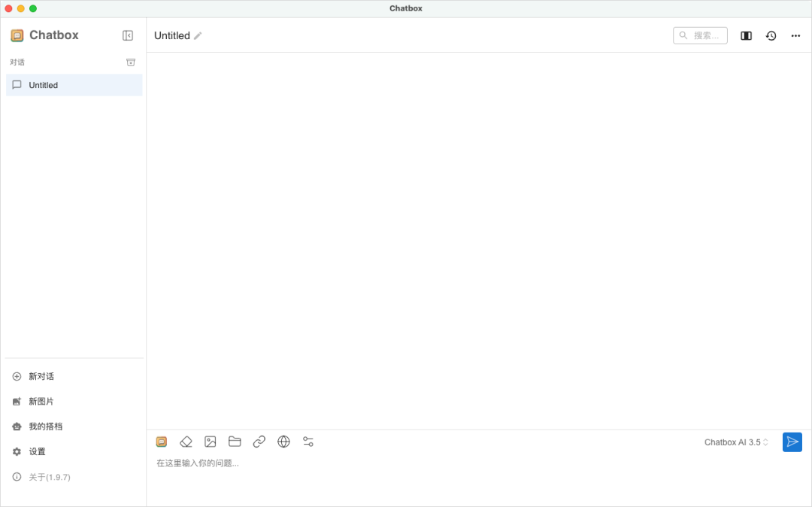812x507 pixels.
Task: Click the Chatbox logo icon in sidebar
Action: (17, 35)
